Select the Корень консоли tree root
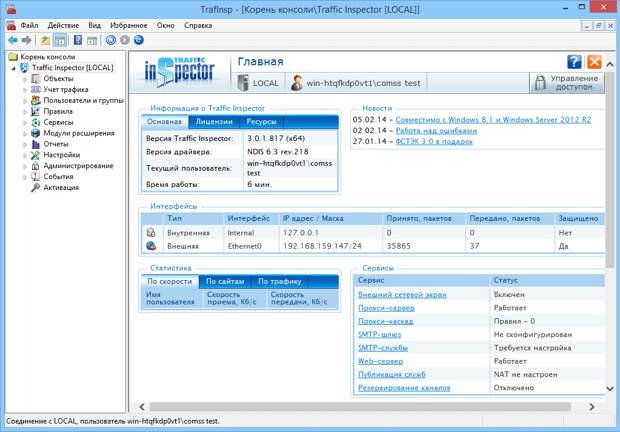The height and width of the screenshot is (432, 620). 47,57
